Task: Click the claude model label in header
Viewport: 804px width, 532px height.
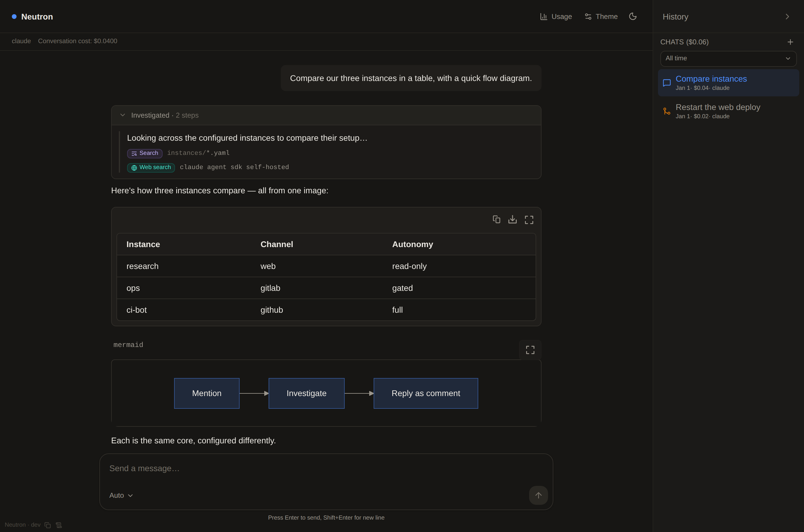Action: (x=21, y=41)
